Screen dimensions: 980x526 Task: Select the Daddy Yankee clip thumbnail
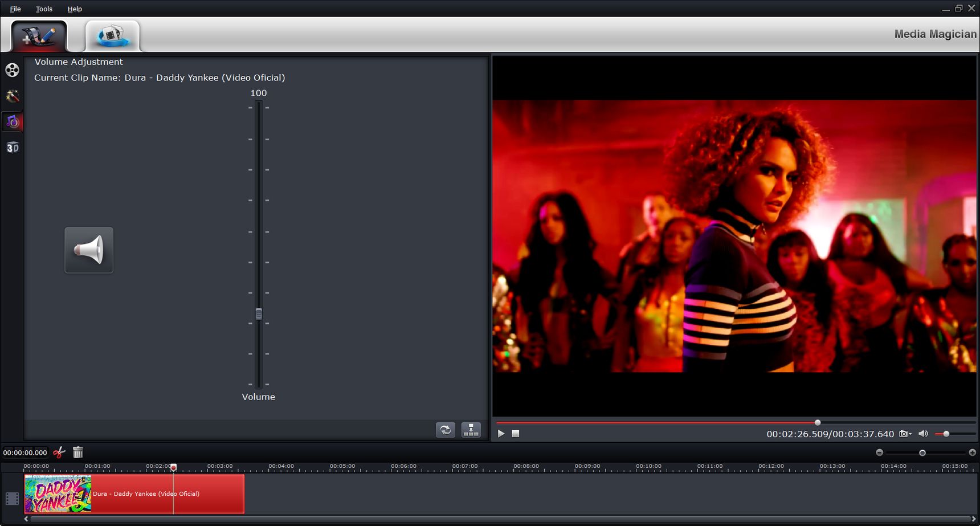click(x=58, y=494)
